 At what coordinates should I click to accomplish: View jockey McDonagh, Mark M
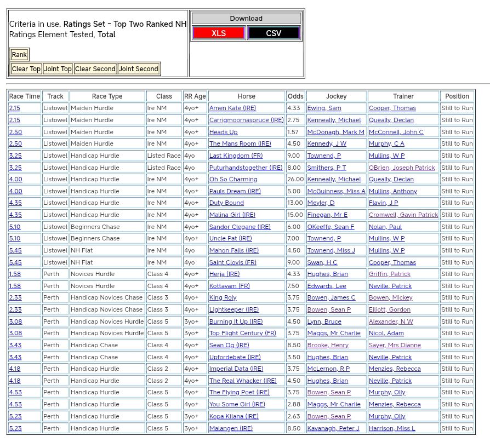[335, 132]
